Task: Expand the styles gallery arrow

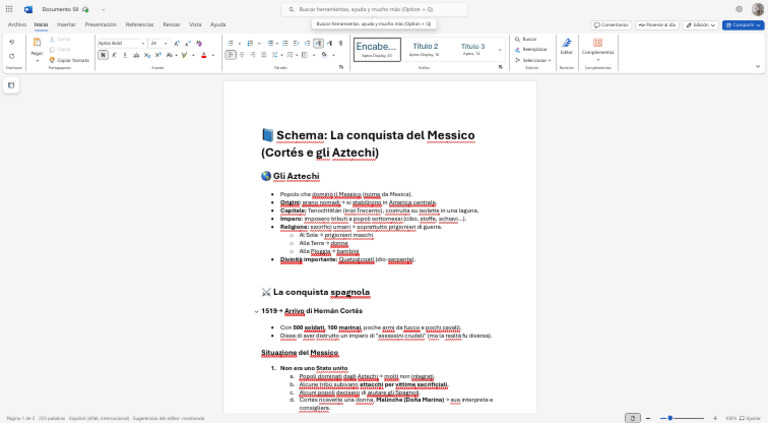Action: tap(500, 49)
